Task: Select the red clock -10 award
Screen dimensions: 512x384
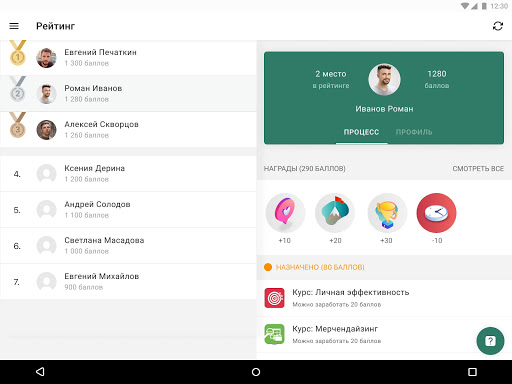Action: (x=436, y=213)
